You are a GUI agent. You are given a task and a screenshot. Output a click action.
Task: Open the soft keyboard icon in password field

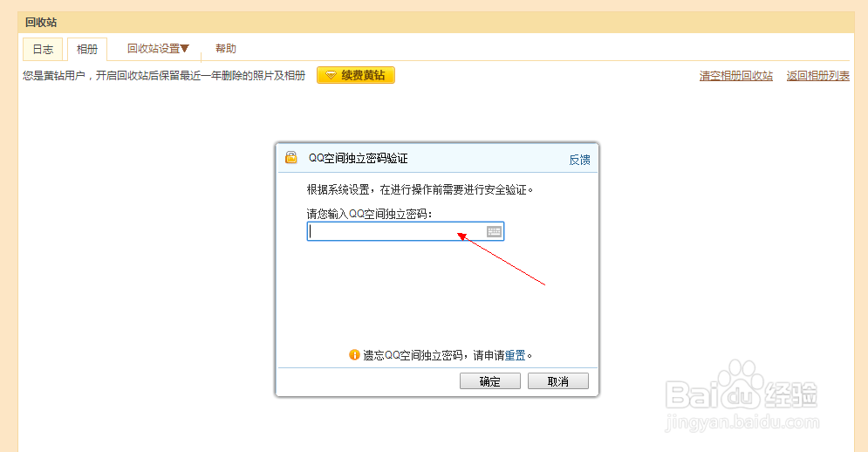click(495, 231)
